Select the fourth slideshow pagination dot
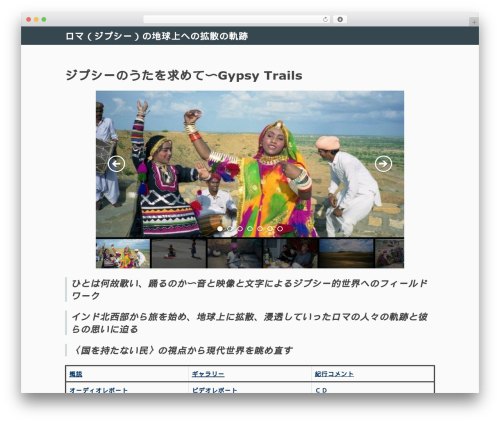500x423 pixels. [250, 229]
